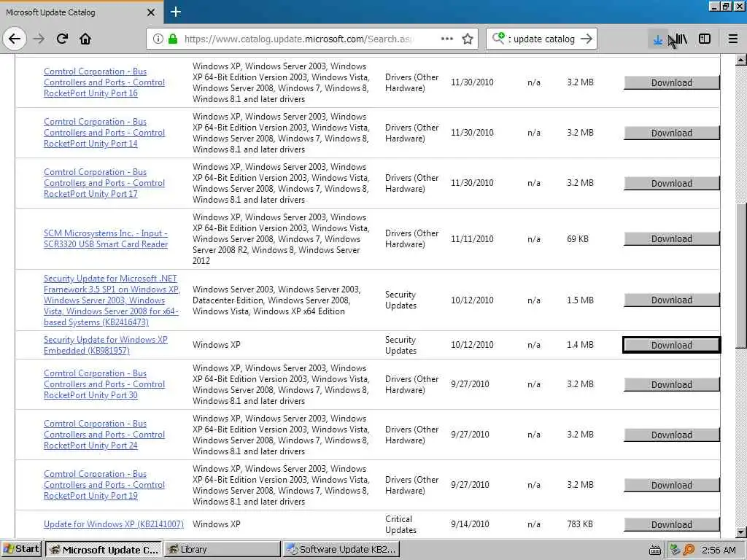Screen dimensions: 747x560
Task: Click page scrollbar up arrow
Action: pyautogui.click(x=741, y=60)
